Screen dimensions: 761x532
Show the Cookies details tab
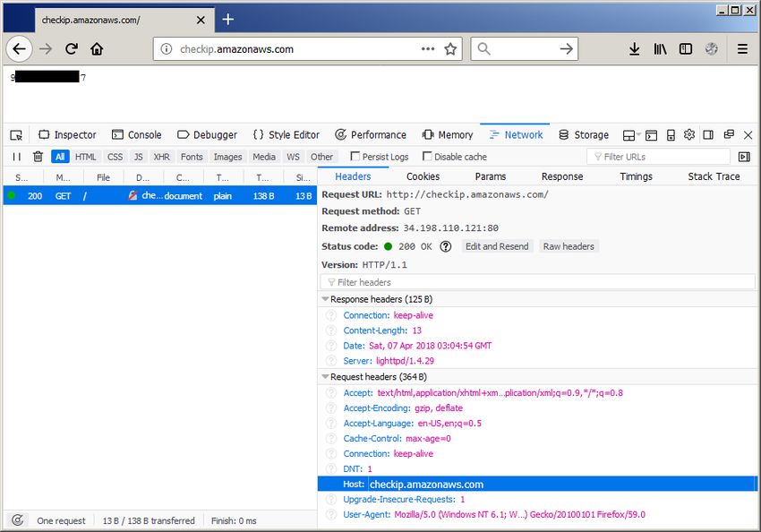pos(423,176)
